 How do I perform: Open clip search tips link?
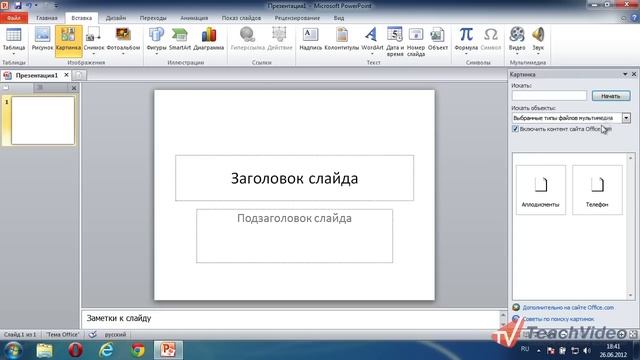point(558,319)
